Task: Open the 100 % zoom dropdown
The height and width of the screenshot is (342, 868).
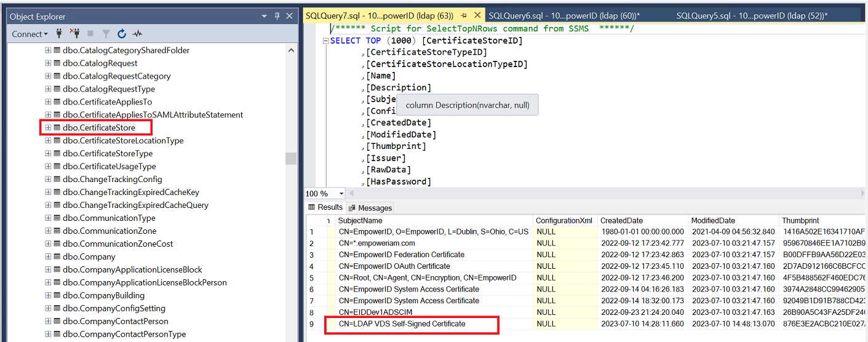Action: [x=341, y=194]
